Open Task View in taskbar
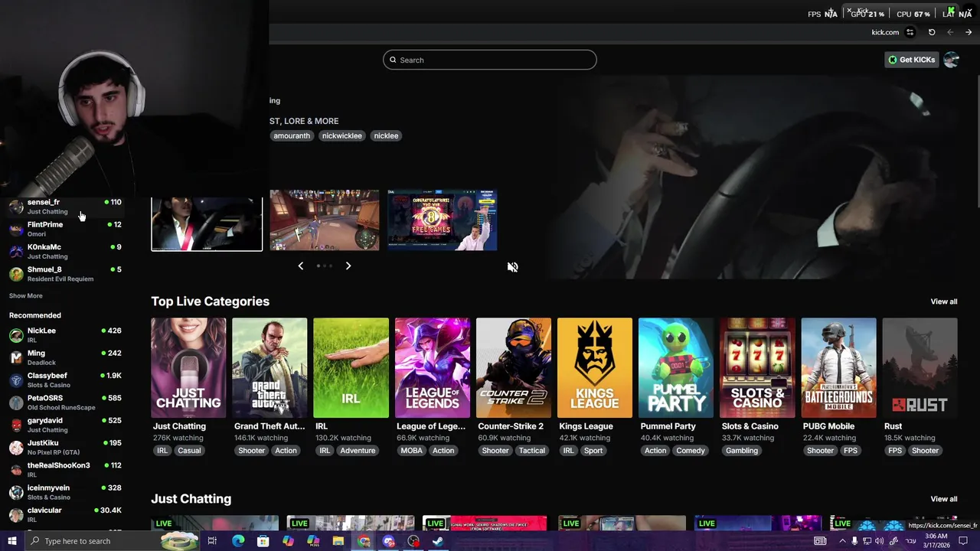Screen dimensions: 980x551 click(212, 541)
